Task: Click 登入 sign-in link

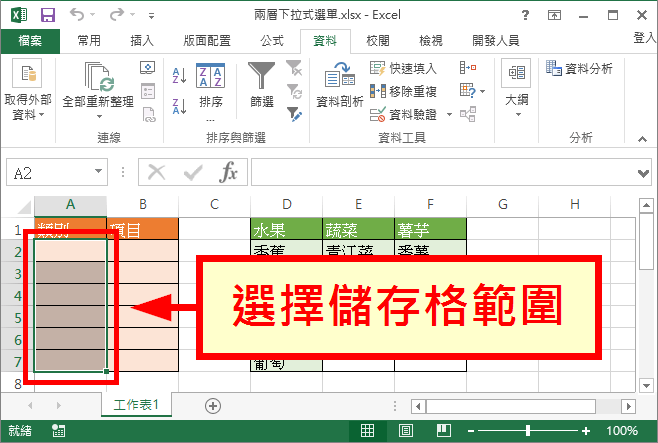Action: click(645, 37)
